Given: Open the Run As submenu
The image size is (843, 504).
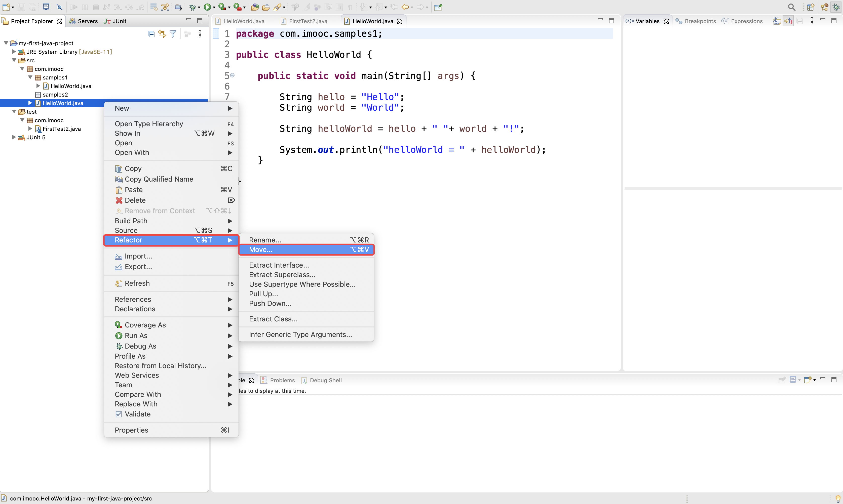Looking at the screenshot, I should point(171,335).
